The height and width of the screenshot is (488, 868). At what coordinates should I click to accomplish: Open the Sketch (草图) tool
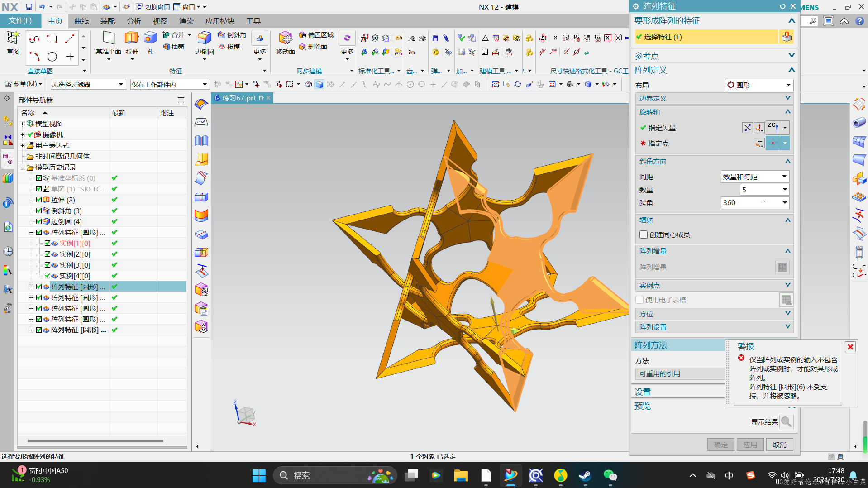tap(13, 43)
